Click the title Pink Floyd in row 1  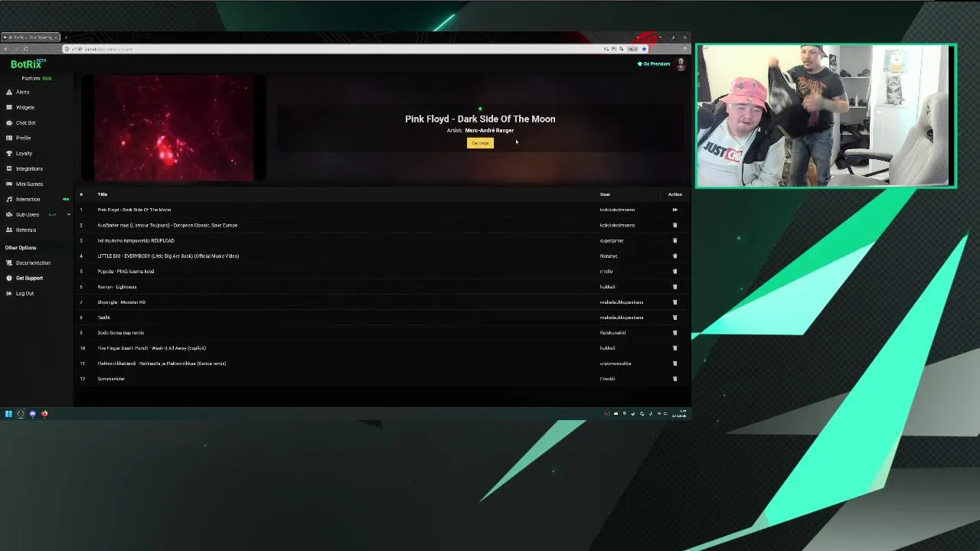coord(134,210)
